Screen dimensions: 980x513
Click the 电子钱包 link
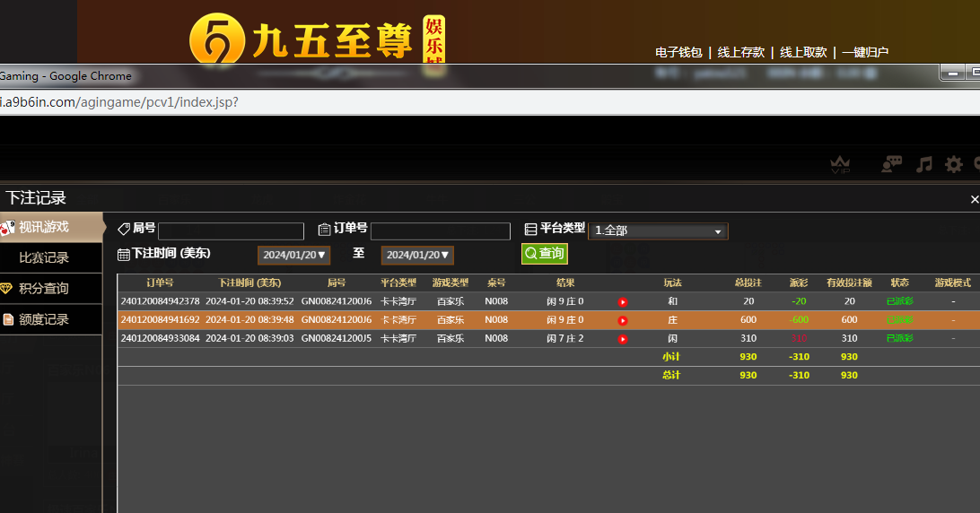click(x=678, y=52)
